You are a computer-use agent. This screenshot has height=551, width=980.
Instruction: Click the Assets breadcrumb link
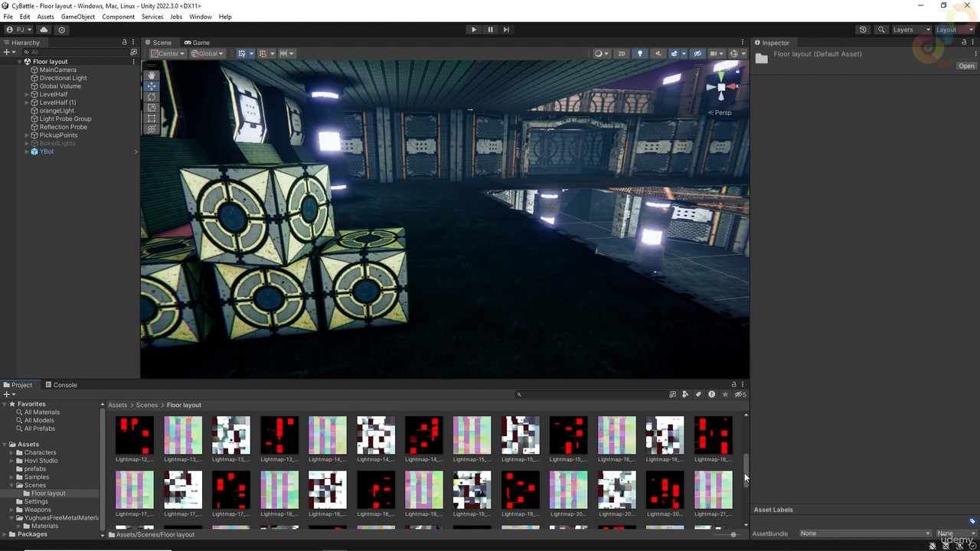pyautogui.click(x=117, y=405)
